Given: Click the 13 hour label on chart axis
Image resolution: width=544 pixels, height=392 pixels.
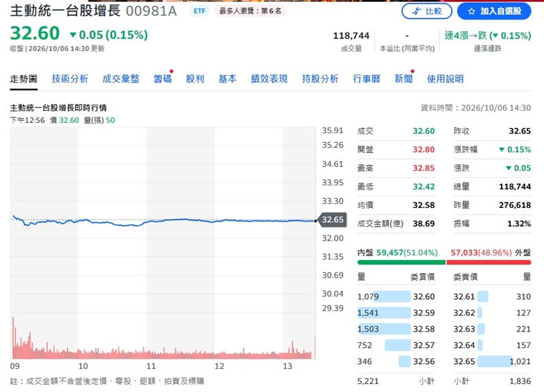Looking at the screenshot, I should tap(287, 366).
